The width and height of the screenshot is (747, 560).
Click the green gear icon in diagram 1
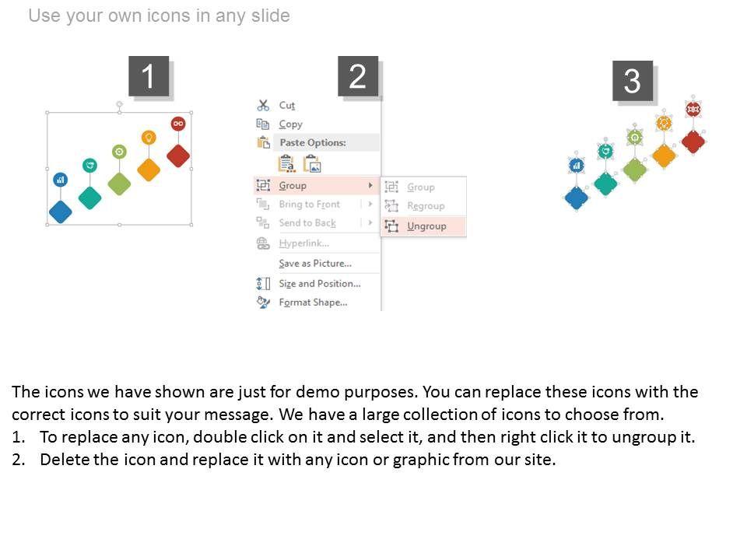tap(119, 152)
